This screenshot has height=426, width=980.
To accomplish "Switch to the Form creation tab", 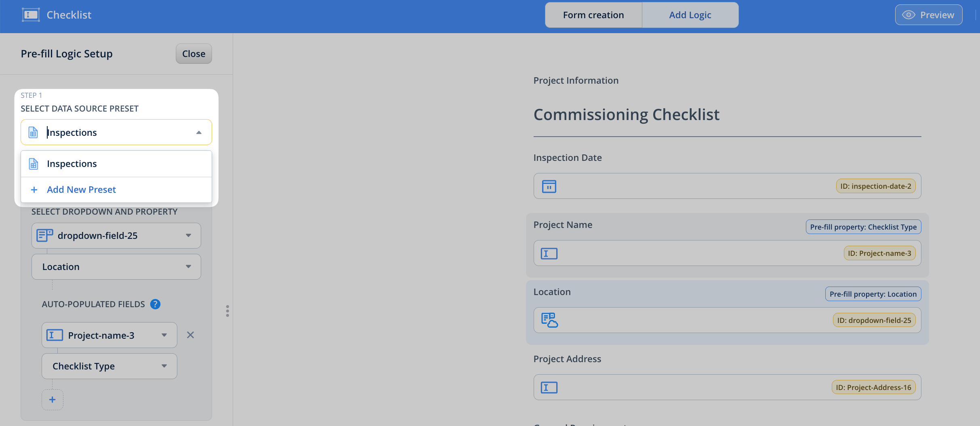I will [593, 15].
